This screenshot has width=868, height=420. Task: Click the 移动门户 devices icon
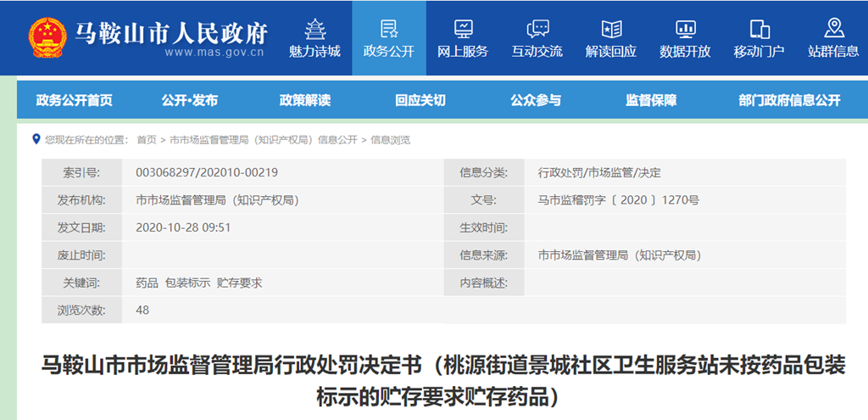tap(759, 30)
